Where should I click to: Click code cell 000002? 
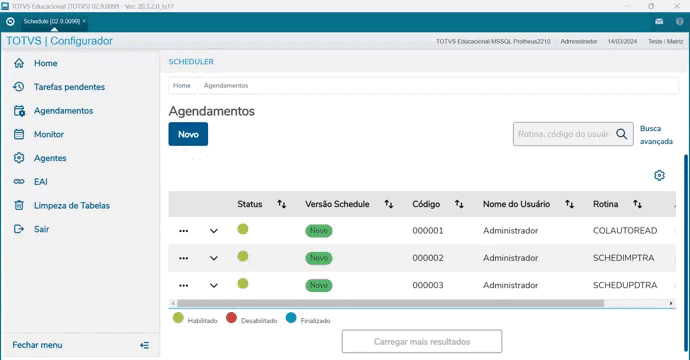[428, 258]
